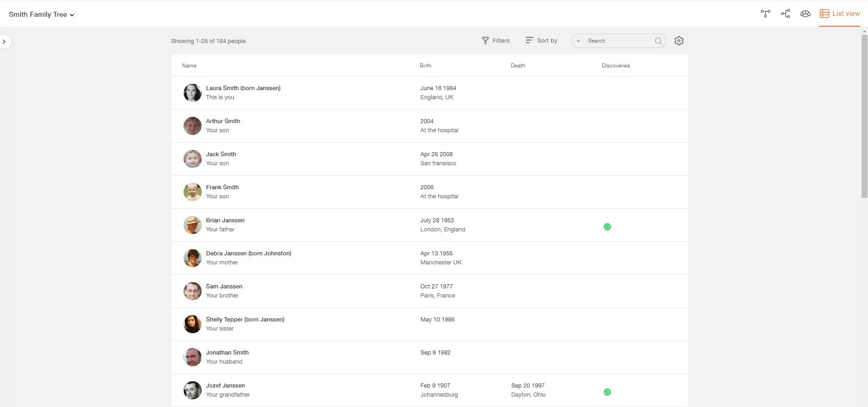The height and width of the screenshot is (407, 868).
Task: Open the list settings gear icon
Action: (x=679, y=41)
